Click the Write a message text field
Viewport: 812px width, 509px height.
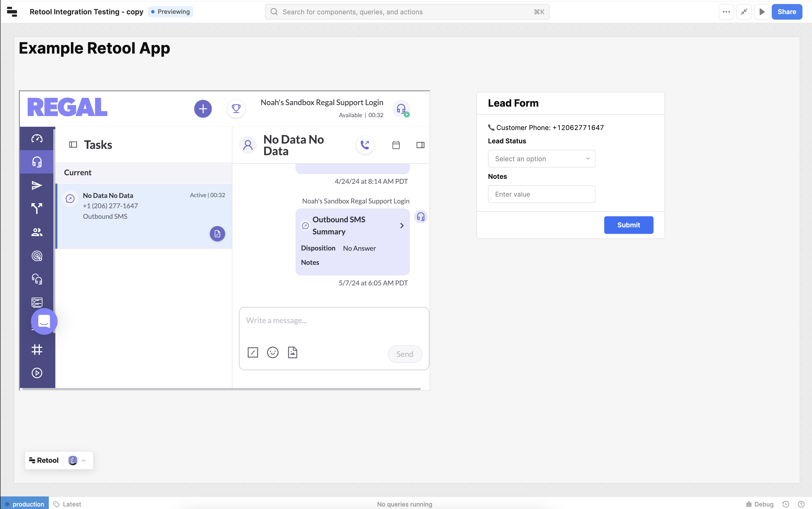pos(334,321)
